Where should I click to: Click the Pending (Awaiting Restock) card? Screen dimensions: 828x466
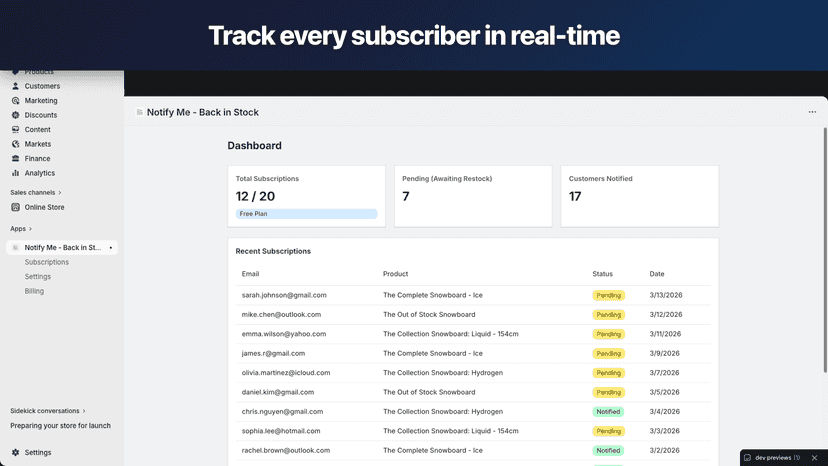tap(473, 197)
